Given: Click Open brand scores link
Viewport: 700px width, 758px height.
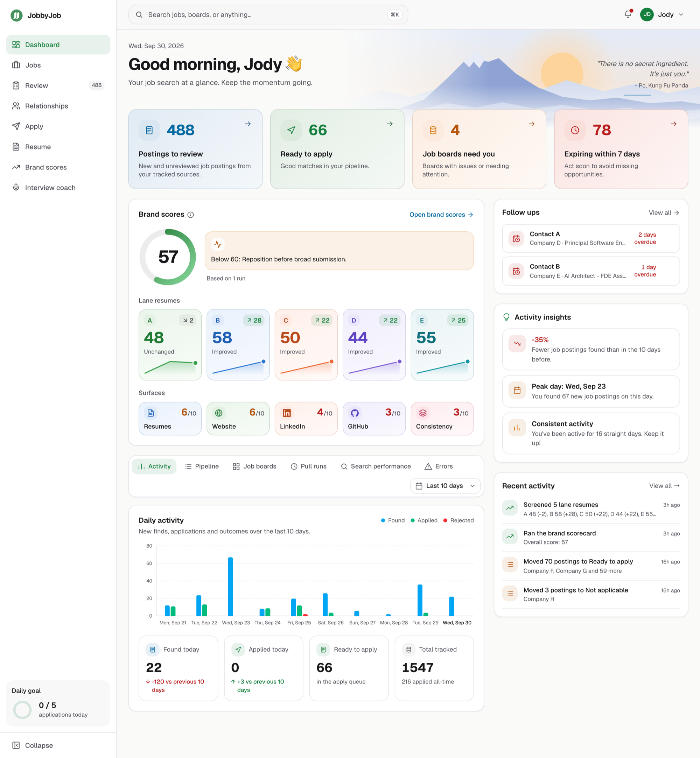Looking at the screenshot, I should [441, 215].
